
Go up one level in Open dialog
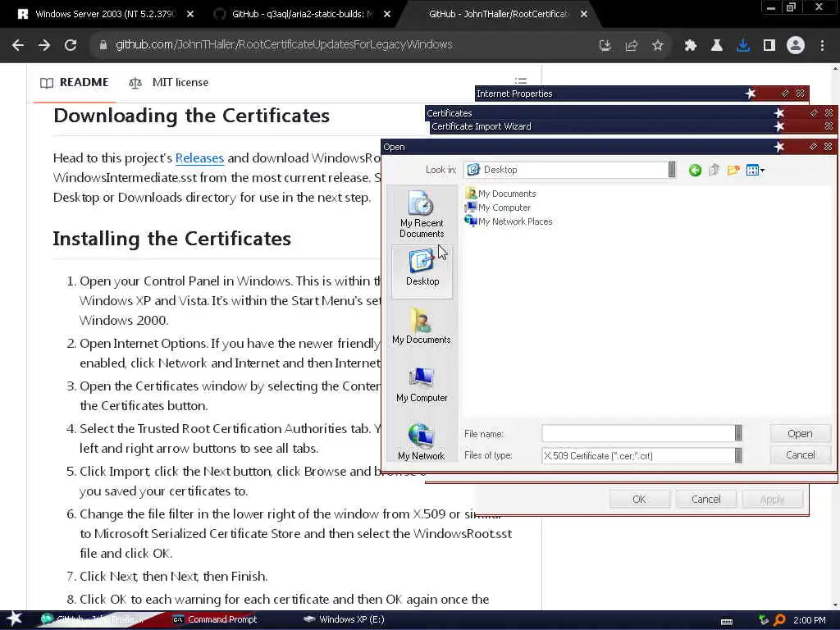point(714,171)
